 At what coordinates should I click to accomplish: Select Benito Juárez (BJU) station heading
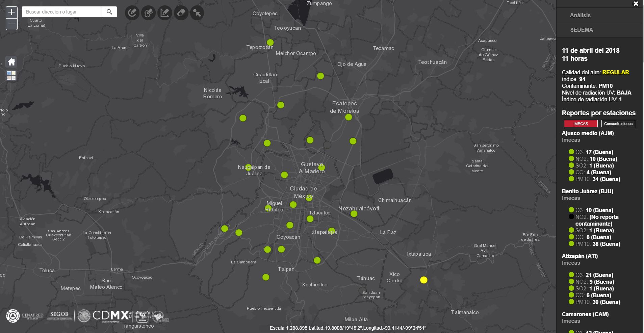(x=587, y=191)
